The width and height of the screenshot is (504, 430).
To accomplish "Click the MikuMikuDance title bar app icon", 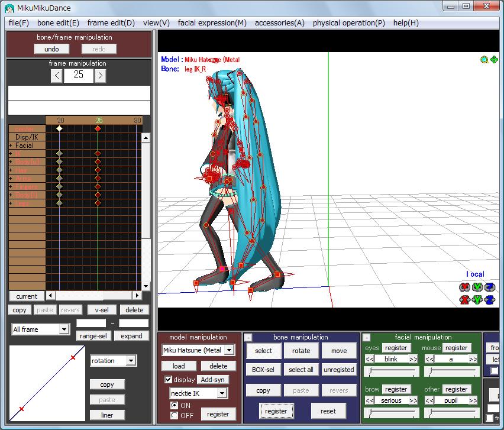I will click(9, 8).
